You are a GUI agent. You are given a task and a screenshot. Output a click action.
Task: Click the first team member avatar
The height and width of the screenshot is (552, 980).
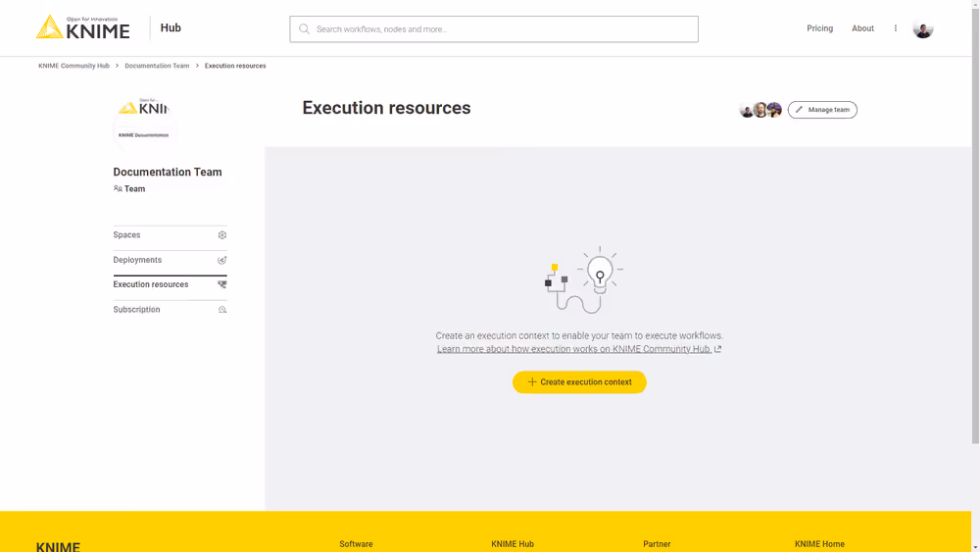(x=746, y=110)
